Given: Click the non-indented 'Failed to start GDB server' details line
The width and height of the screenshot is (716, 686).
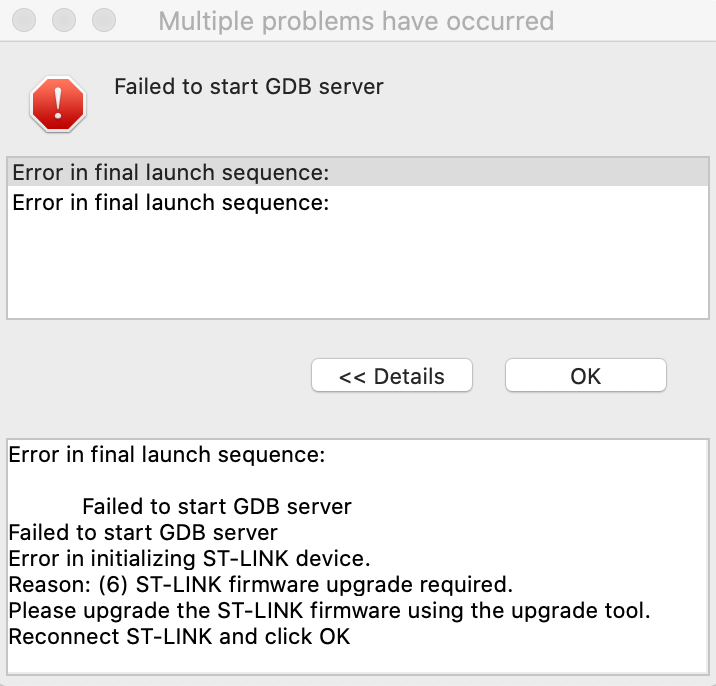Looking at the screenshot, I should 143,533.
